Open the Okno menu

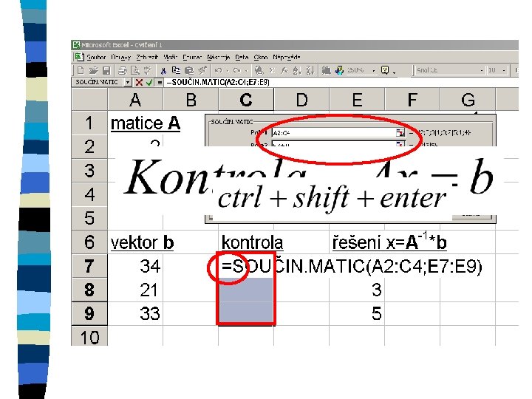coord(261,58)
